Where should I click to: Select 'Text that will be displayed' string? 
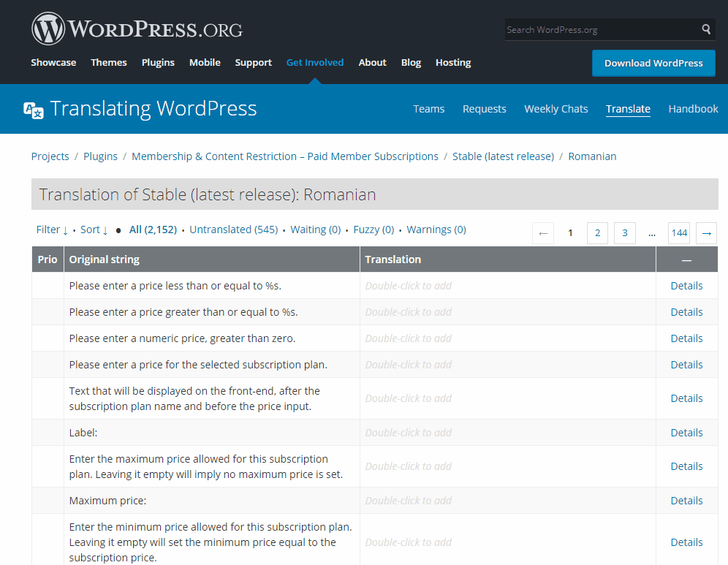coord(194,399)
